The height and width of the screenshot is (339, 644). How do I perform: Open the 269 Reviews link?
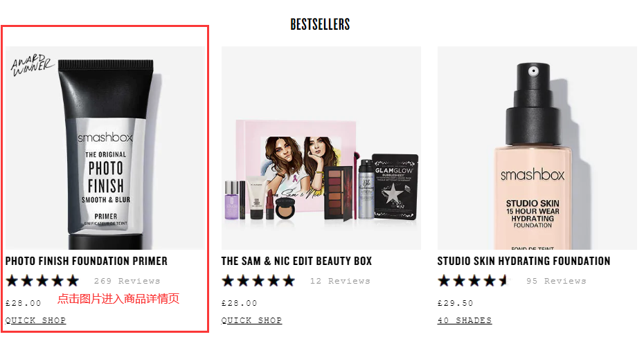[x=127, y=281]
